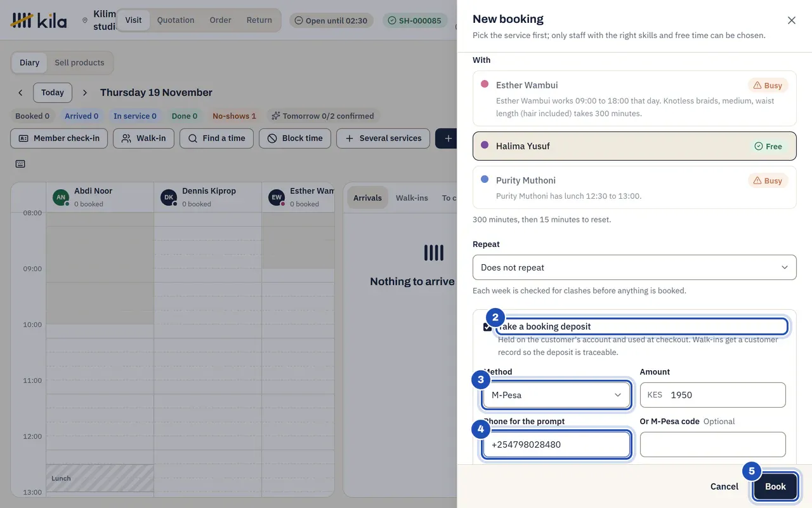Switch to the Visit tab

tap(133, 20)
